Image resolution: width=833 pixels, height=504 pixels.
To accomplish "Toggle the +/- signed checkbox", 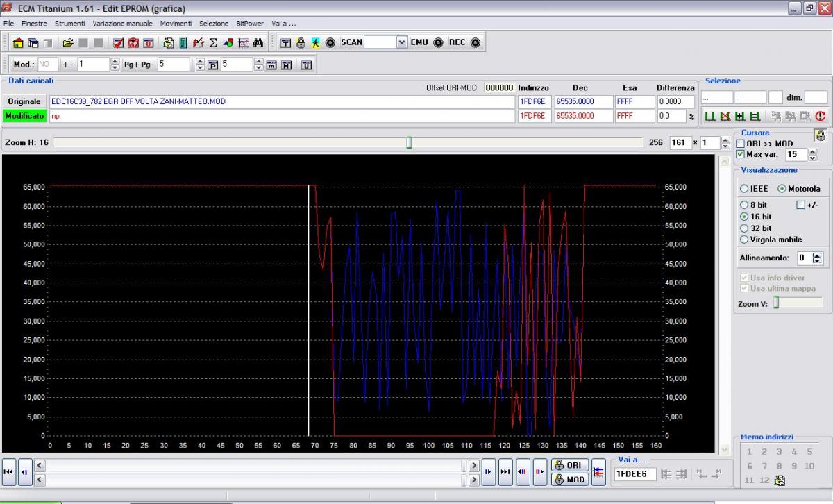I will click(801, 205).
